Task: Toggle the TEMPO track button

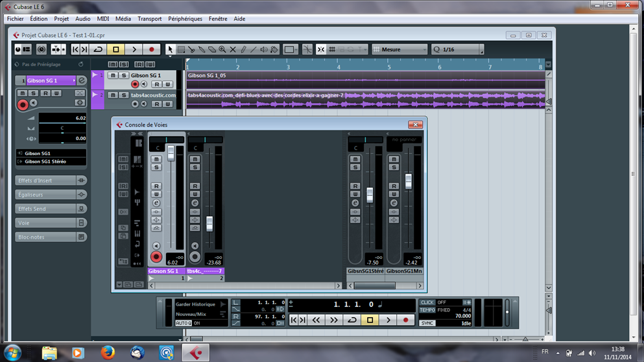Action: coord(427,310)
